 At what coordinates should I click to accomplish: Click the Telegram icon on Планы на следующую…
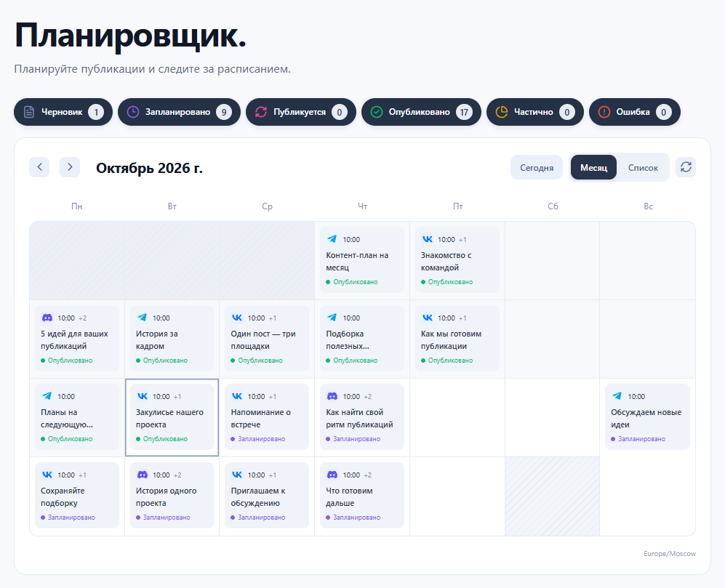(47, 396)
